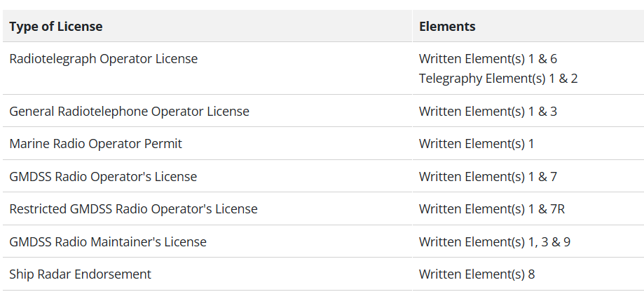Click "Written Element(s) 1" for Marine Permit

pyautogui.click(x=477, y=144)
